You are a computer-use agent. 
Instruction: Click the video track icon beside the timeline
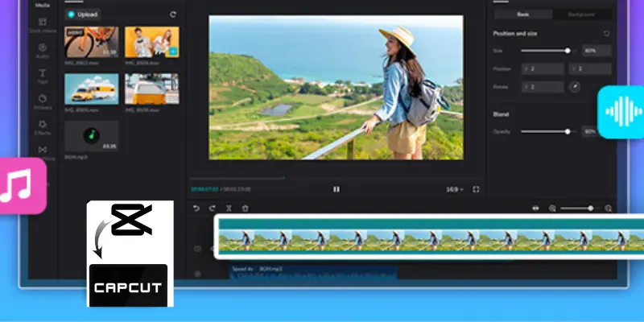pyautogui.click(x=197, y=249)
